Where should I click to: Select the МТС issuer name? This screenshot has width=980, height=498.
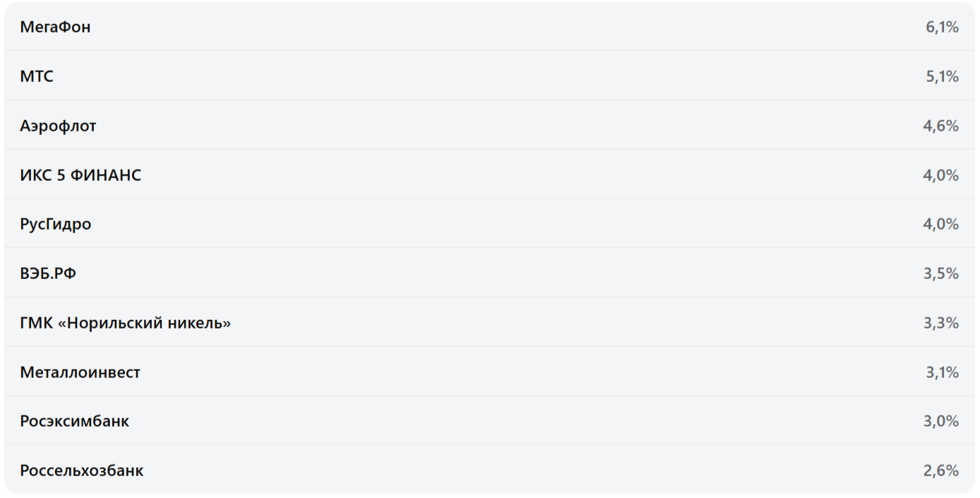[x=37, y=77]
